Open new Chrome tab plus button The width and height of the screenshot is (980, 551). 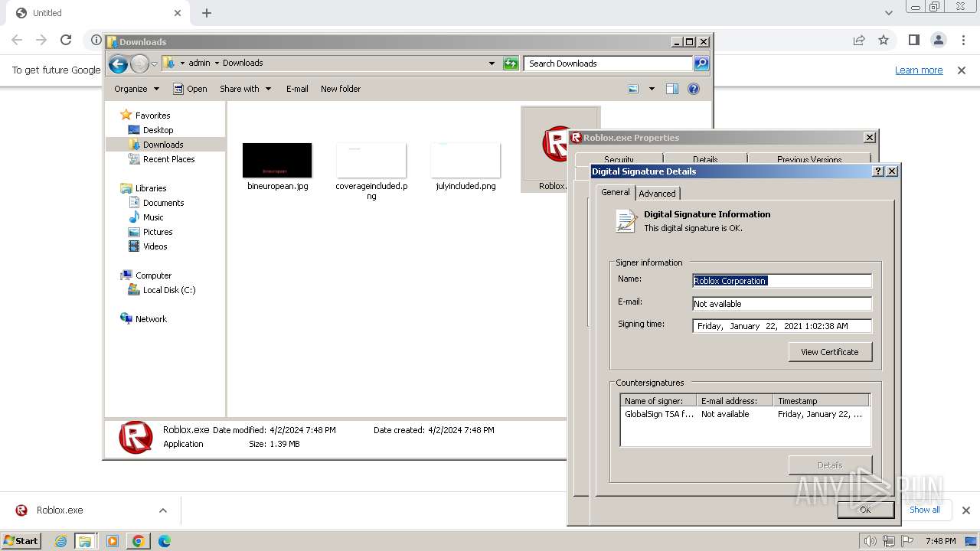(207, 13)
